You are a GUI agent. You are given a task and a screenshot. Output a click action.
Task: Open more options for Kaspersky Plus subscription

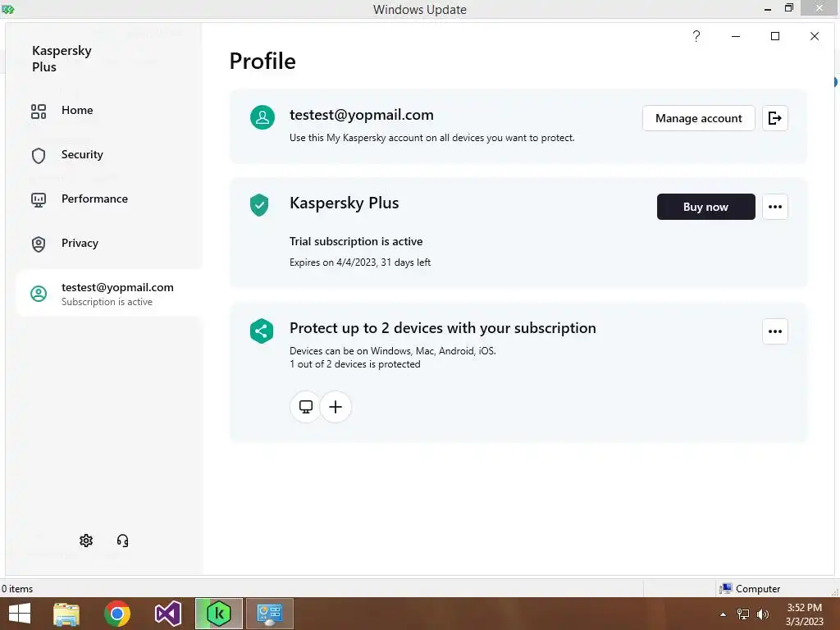click(x=775, y=207)
